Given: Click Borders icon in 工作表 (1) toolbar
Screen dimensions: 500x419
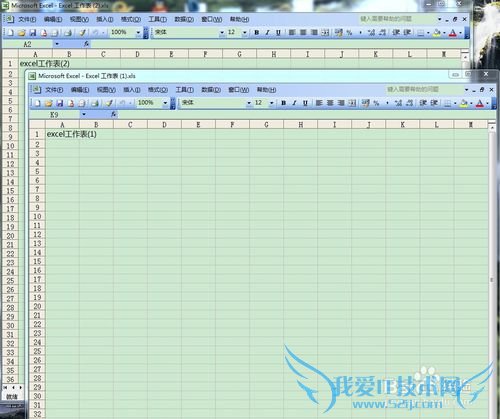Looking at the screenshot, I should coord(448,103).
